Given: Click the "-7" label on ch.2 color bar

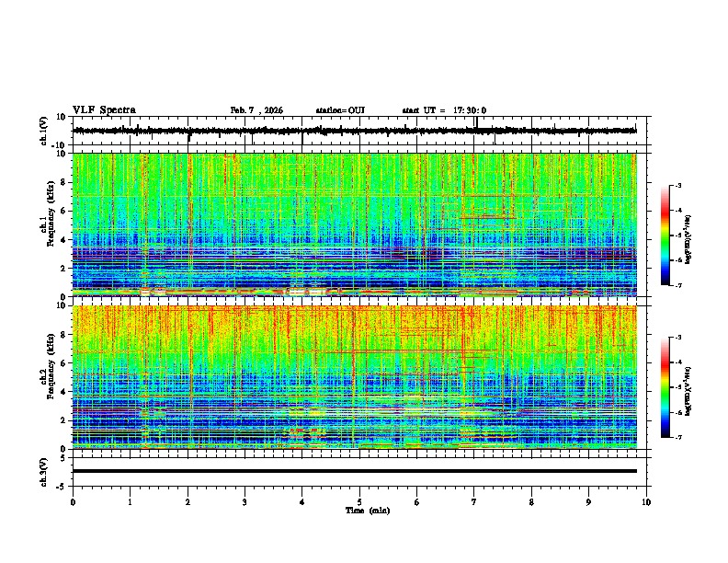Looking at the screenshot, I should point(678,438).
